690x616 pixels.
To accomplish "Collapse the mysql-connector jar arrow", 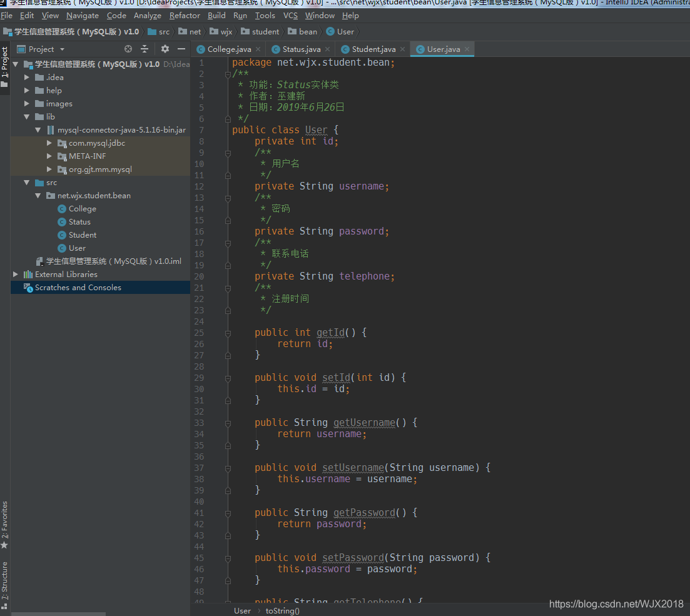I will pos(38,130).
